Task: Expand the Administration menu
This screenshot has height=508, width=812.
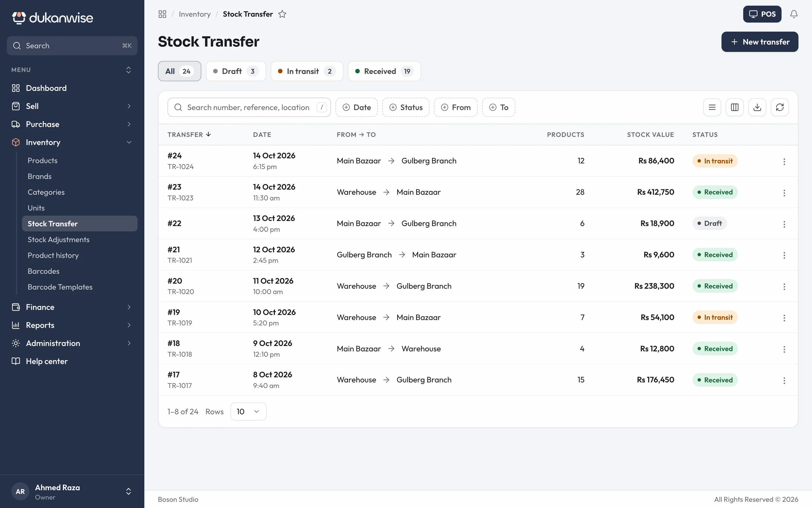Action: coord(72,343)
